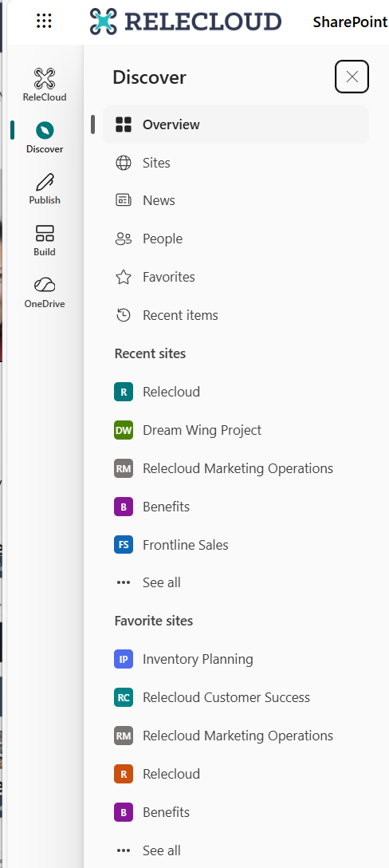Open Publish in the app bar
Viewport: 389px width, 868px height.
point(45,189)
